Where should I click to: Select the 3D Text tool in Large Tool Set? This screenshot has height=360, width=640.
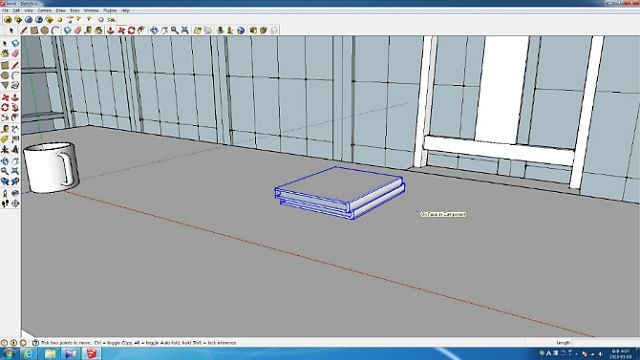click(x=15, y=149)
